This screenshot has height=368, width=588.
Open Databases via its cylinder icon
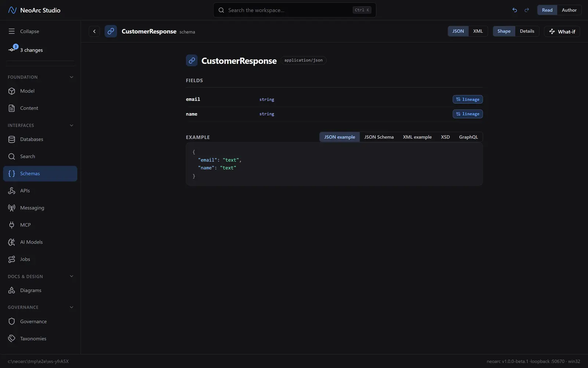coord(12,139)
